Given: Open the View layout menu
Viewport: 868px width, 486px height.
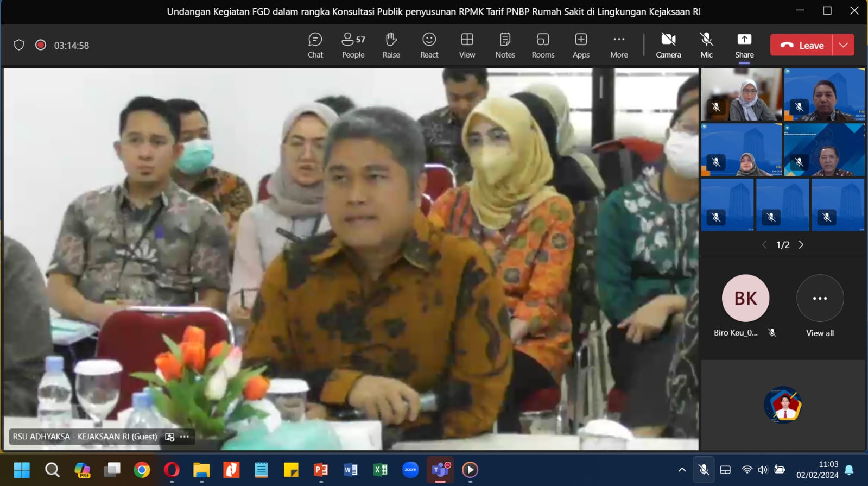Looking at the screenshot, I should (x=467, y=46).
